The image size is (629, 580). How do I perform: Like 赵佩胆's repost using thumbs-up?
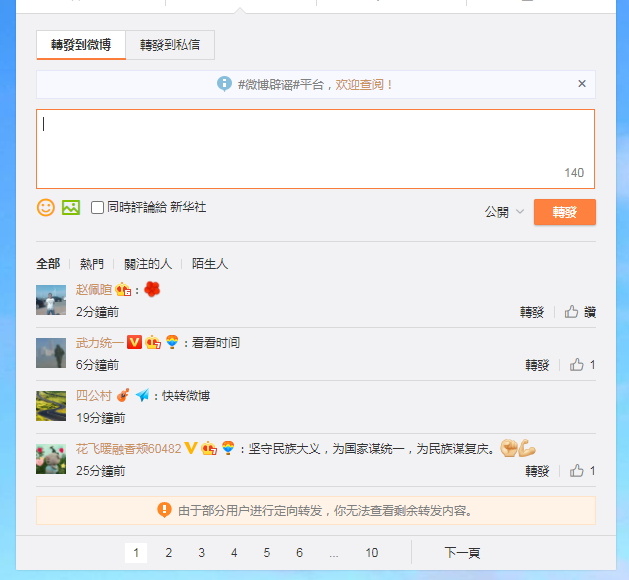tap(571, 312)
